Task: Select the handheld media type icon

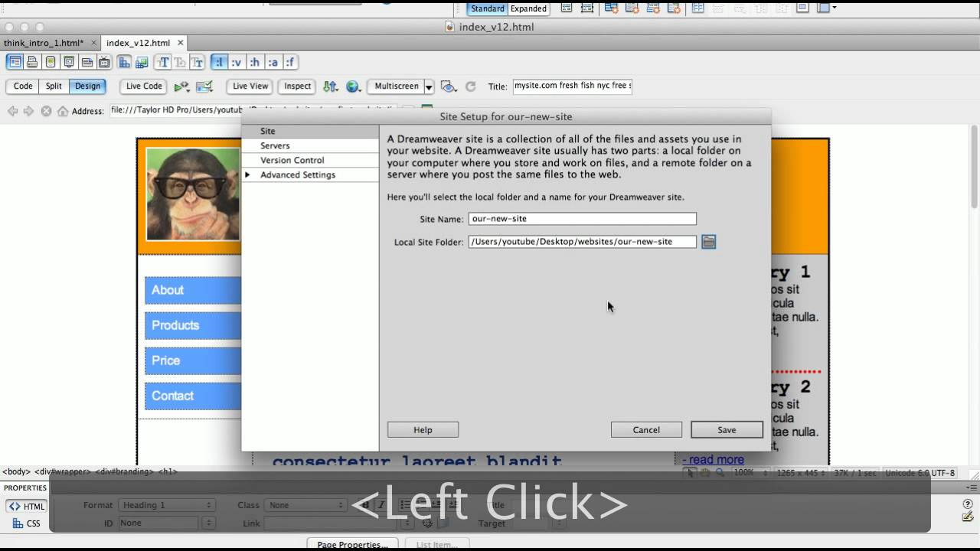Action: 51,62
